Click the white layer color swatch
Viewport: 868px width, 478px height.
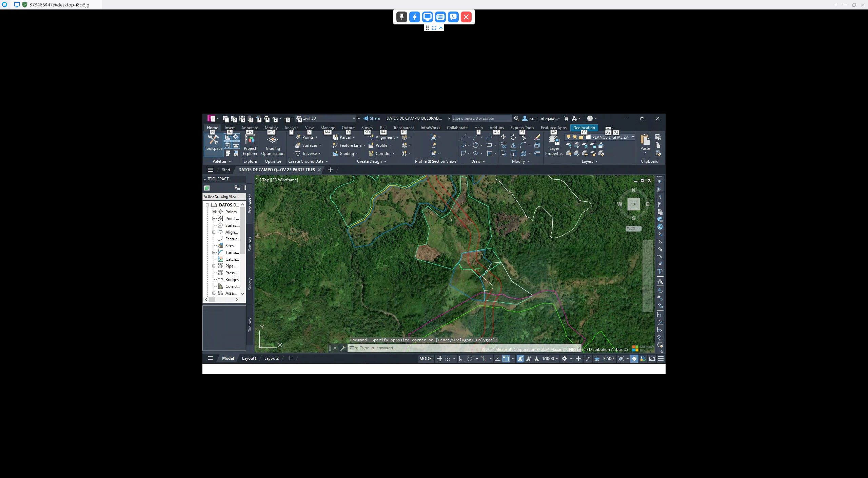click(x=588, y=137)
